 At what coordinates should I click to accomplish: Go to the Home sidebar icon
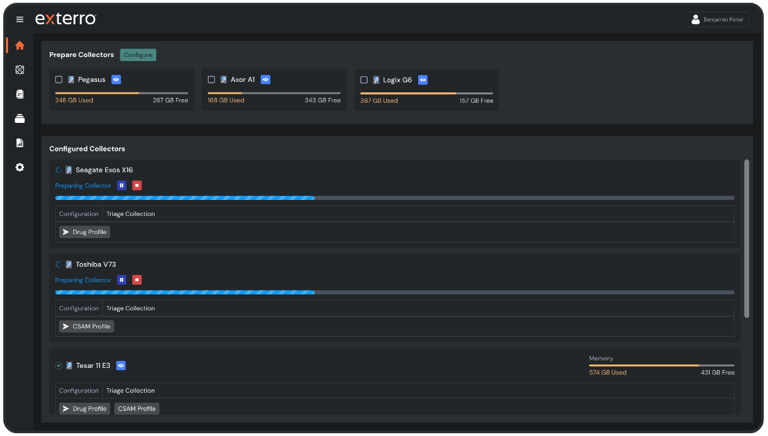pos(20,46)
